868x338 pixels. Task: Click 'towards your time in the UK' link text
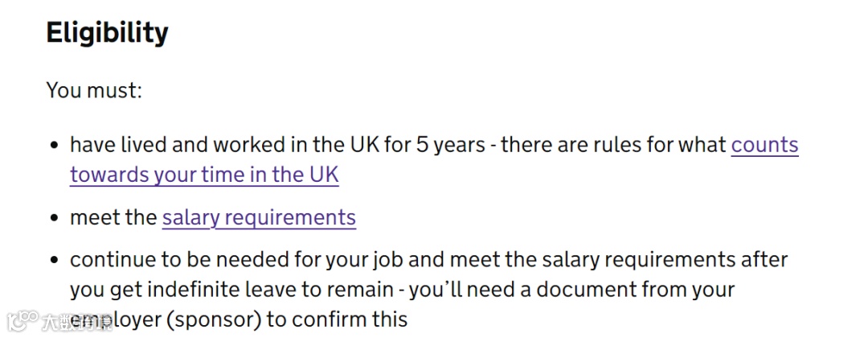point(204,174)
